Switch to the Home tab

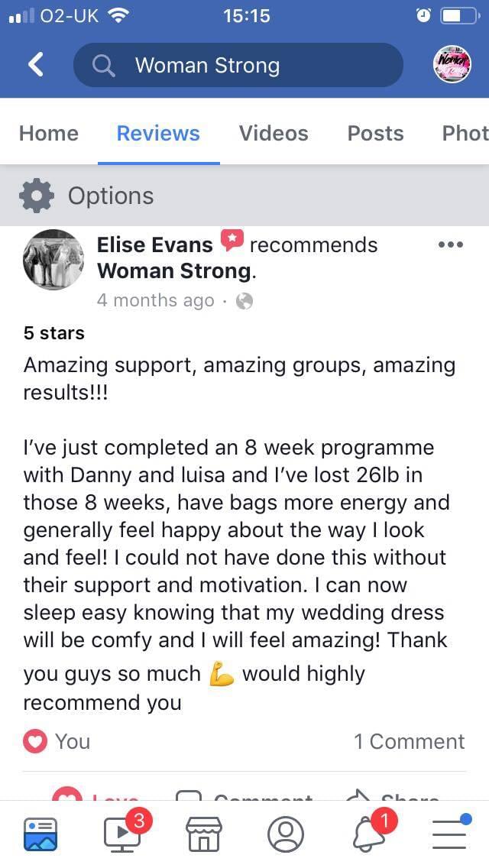pos(49,133)
